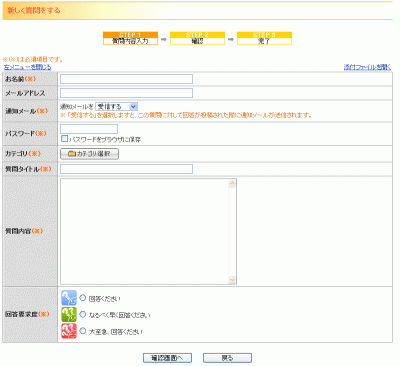Tick the パスワードをブラウザに保存 checkbox

coord(65,138)
